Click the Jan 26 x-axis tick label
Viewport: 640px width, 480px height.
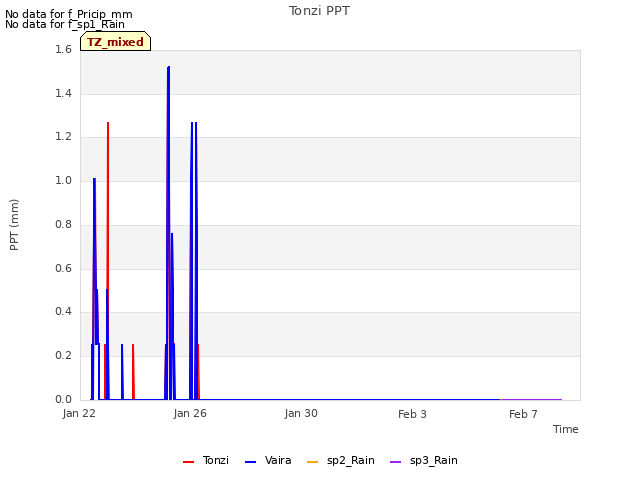pos(190,413)
